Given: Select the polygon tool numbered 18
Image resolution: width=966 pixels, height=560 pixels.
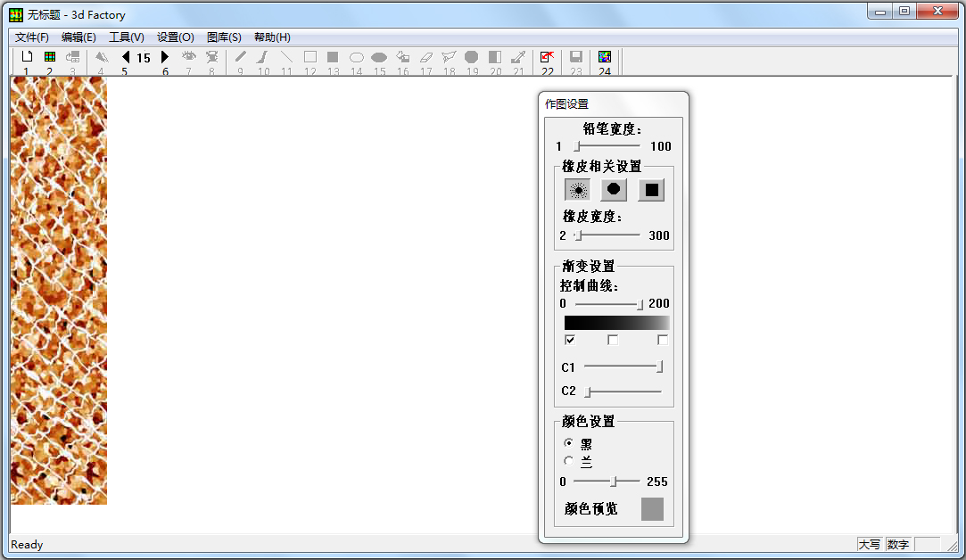Looking at the screenshot, I should 450,57.
